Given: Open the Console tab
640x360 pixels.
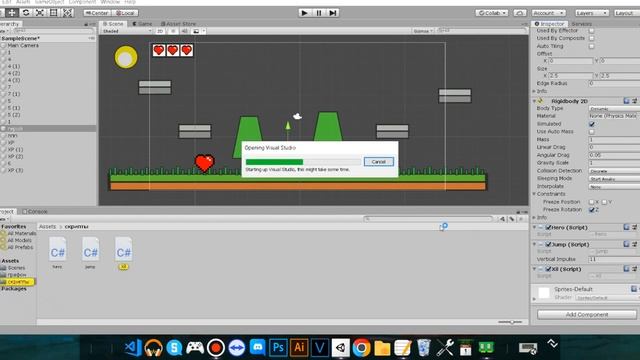Looking at the screenshot, I should click(x=35, y=211).
